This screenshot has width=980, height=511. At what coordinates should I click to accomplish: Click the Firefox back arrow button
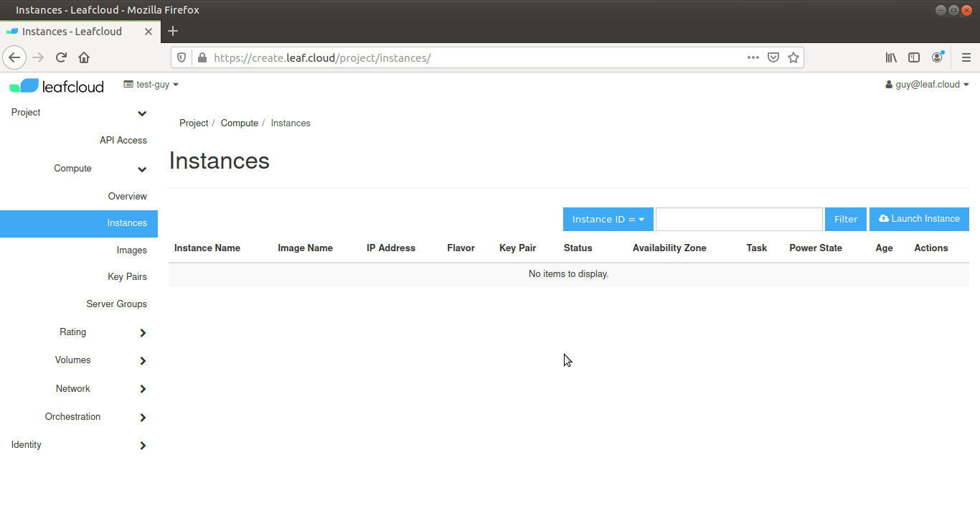[x=14, y=57]
